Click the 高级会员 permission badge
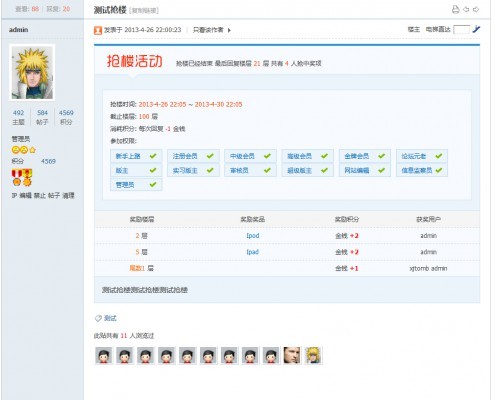This screenshot has width=495, height=400. click(308, 156)
